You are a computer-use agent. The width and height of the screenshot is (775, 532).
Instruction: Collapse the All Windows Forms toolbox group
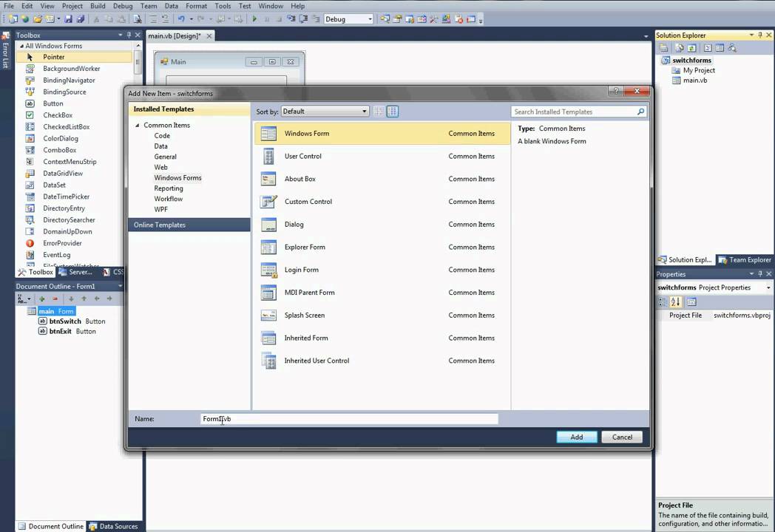pos(21,46)
